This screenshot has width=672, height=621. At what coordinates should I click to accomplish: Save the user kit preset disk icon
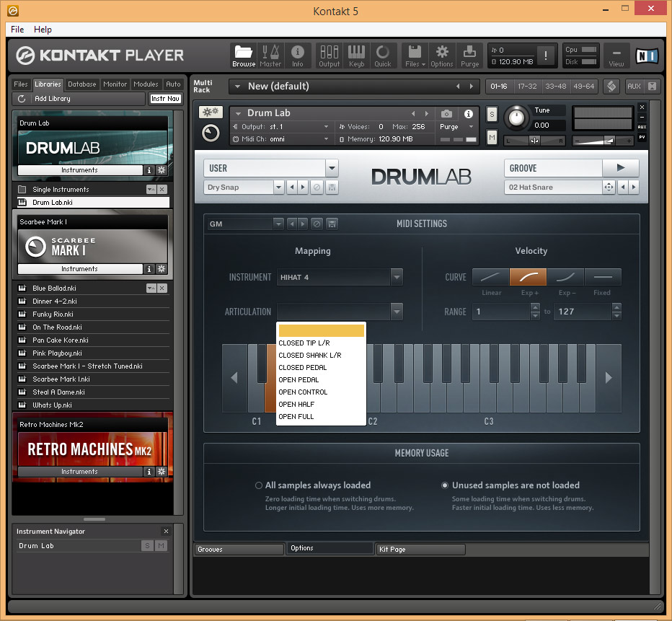point(332,188)
